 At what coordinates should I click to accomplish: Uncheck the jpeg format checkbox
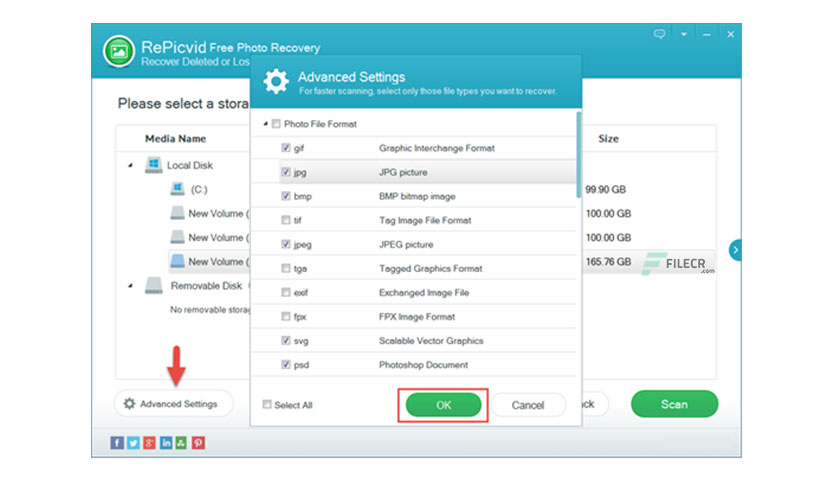click(x=286, y=244)
